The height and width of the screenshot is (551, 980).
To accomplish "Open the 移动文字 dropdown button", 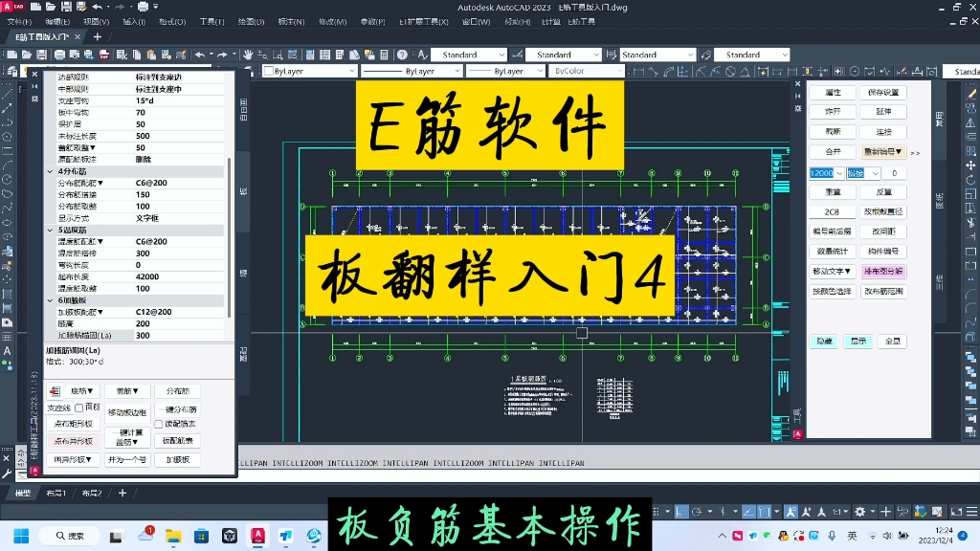I will click(x=832, y=271).
